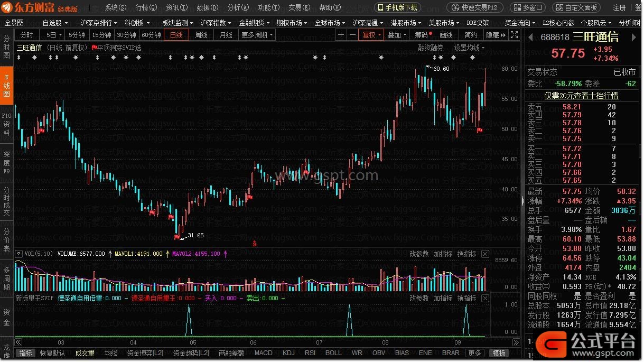Collapse right panel with side arrow handle
644x362 pixels.
pyautogui.click(x=523, y=201)
